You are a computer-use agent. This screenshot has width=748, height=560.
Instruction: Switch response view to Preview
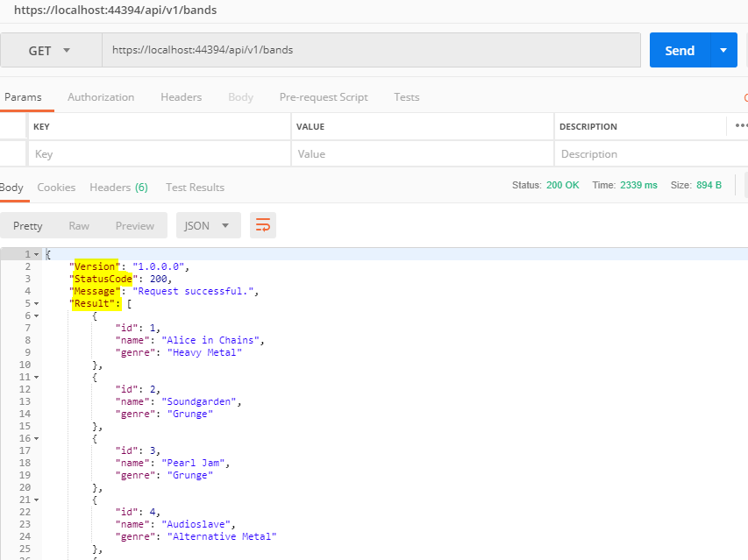coord(134,225)
